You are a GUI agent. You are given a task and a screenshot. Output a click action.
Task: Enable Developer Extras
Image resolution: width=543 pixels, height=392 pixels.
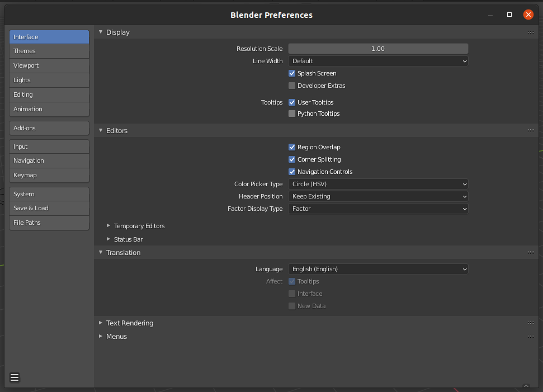click(292, 86)
